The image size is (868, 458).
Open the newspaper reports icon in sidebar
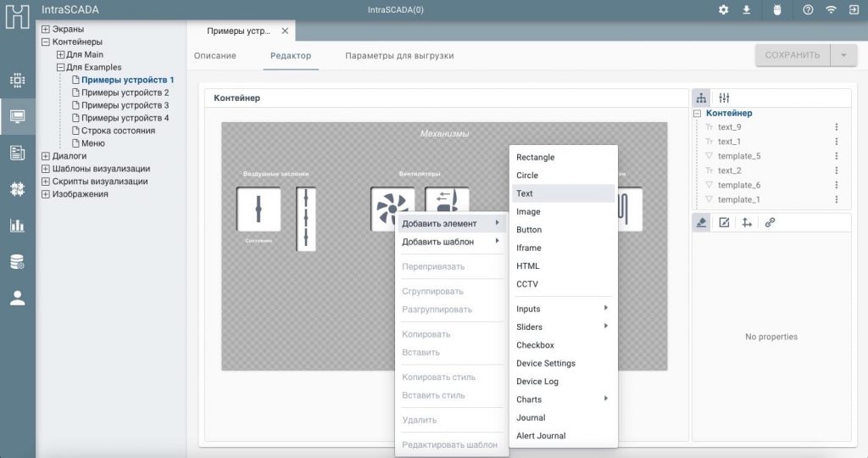tap(17, 153)
